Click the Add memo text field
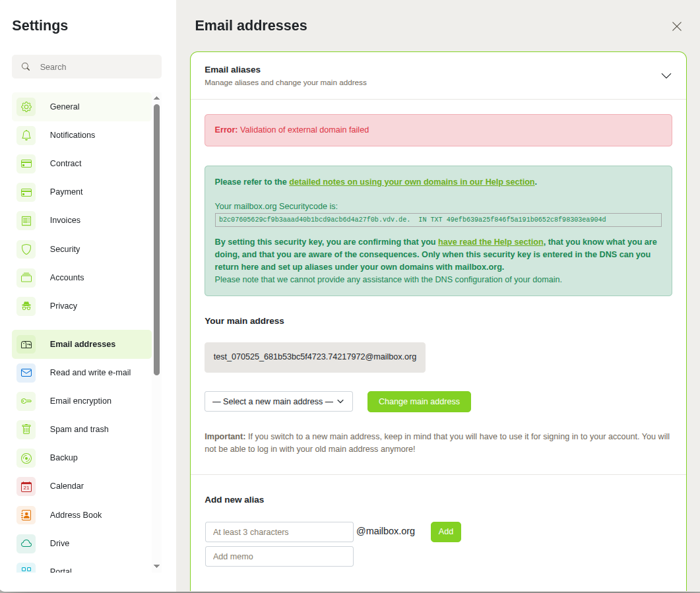This screenshot has height=593, width=700. [x=279, y=557]
